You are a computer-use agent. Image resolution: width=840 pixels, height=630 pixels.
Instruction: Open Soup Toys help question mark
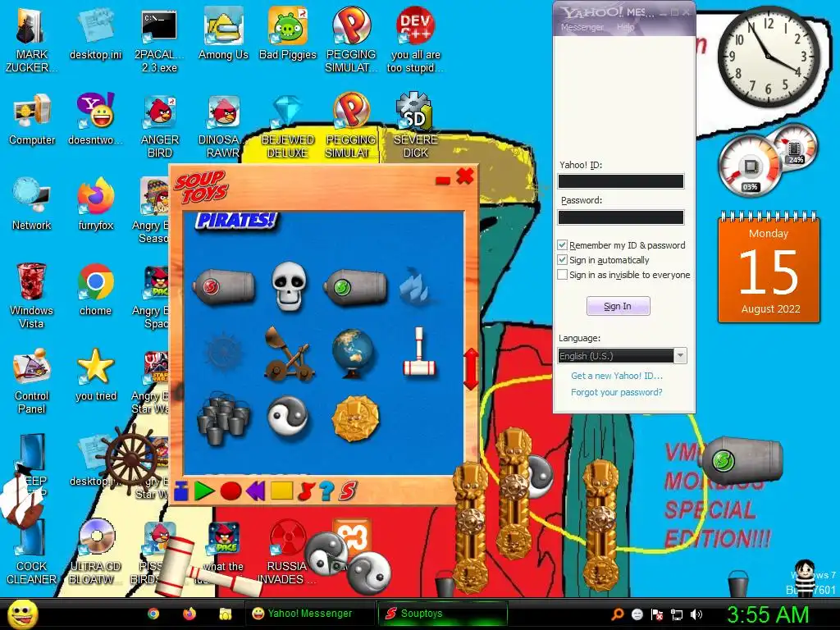pos(326,491)
